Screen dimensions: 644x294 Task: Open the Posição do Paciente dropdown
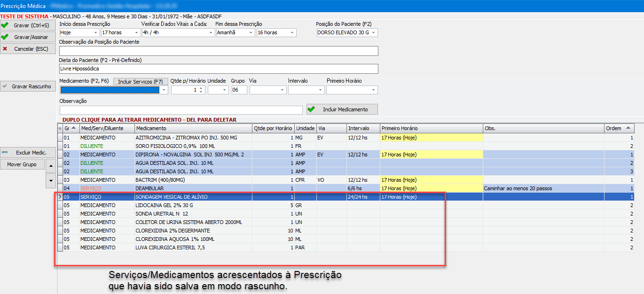374,33
